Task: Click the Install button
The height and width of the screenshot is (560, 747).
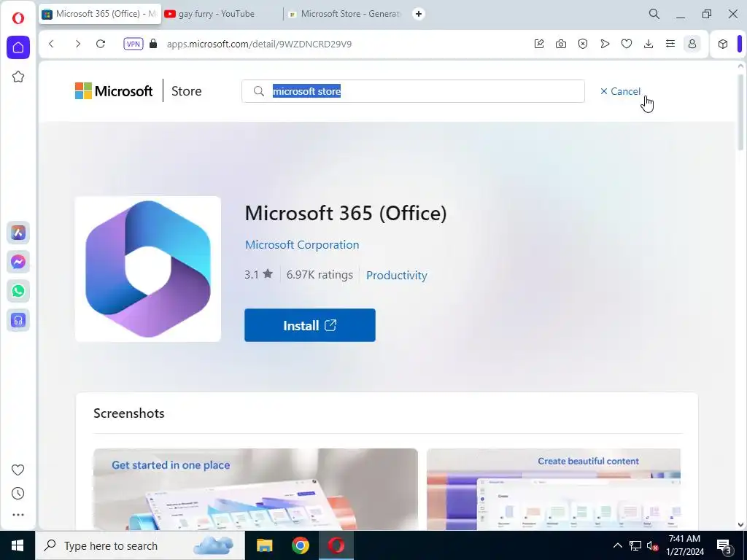Action: click(309, 325)
